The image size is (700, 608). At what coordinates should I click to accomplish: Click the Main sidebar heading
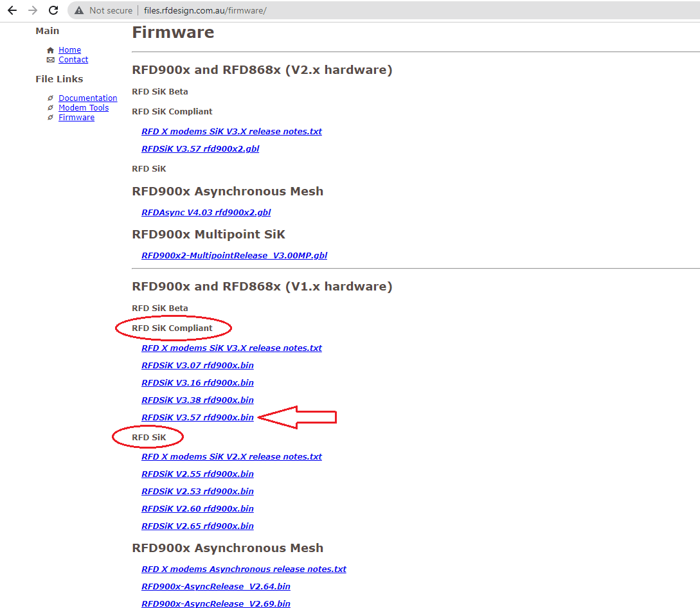pos(48,31)
